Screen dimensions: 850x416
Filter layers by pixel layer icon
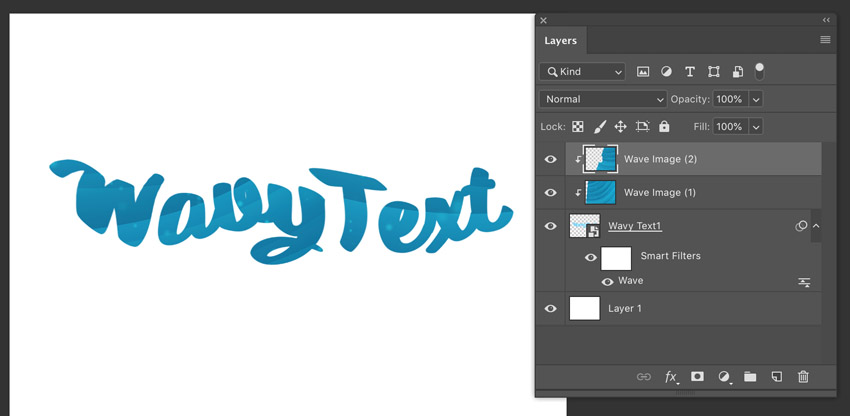coord(643,72)
